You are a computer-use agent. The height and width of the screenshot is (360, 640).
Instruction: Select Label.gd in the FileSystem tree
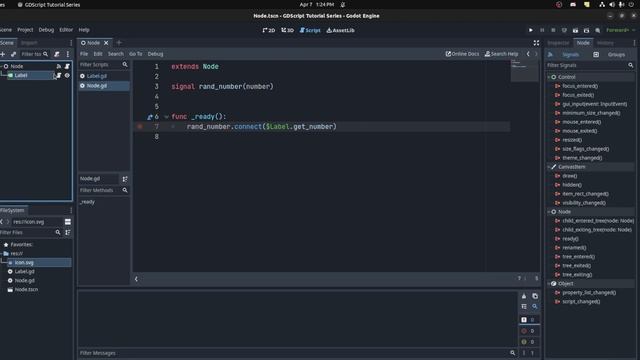pos(24,271)
